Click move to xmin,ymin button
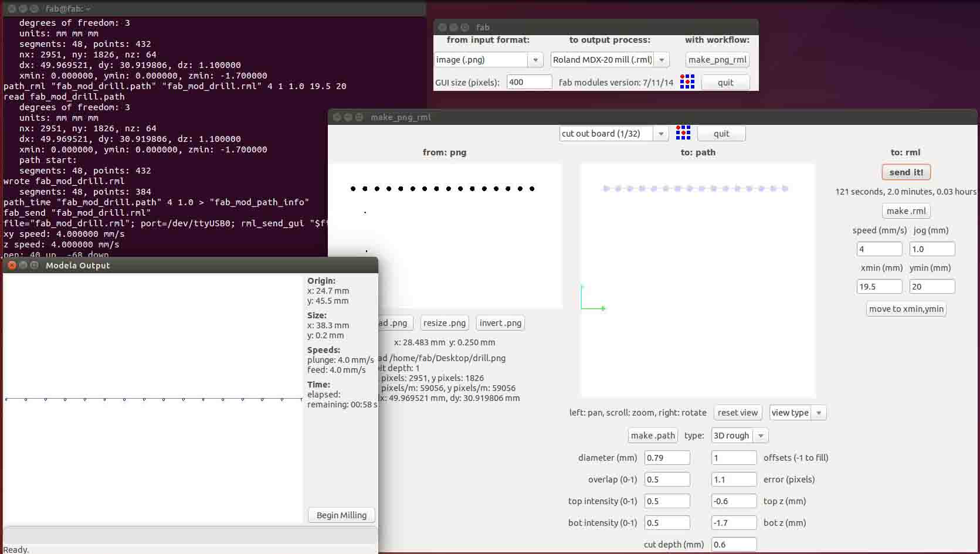Screen dimensions: 980x554 (906, 309)
